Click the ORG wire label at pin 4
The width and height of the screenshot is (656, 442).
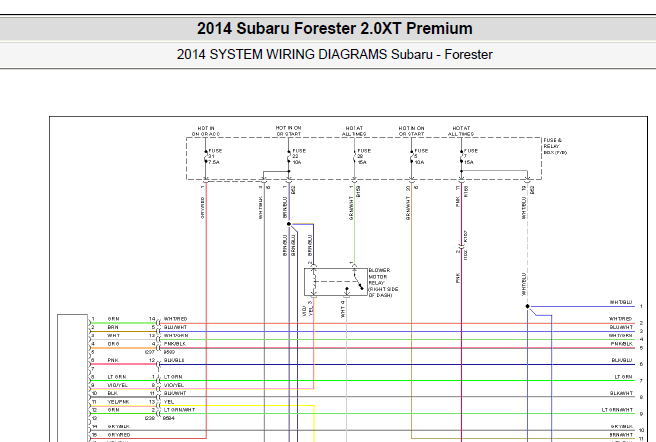click(113, 343)
